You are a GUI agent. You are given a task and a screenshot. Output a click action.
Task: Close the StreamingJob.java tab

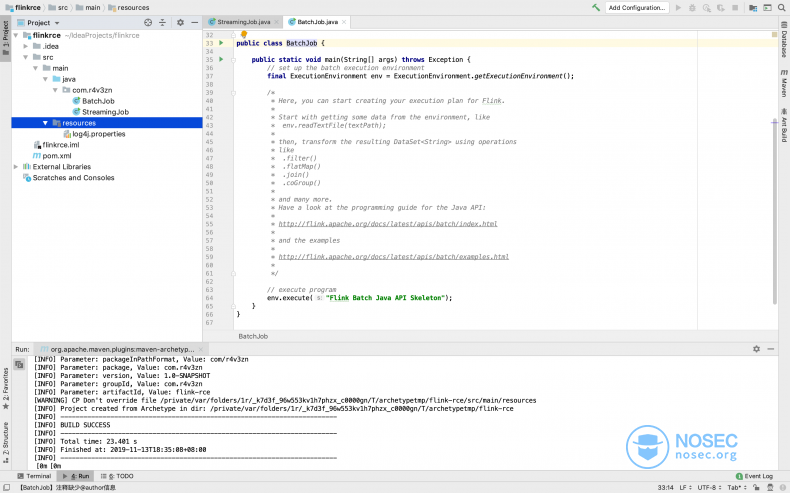276,22
